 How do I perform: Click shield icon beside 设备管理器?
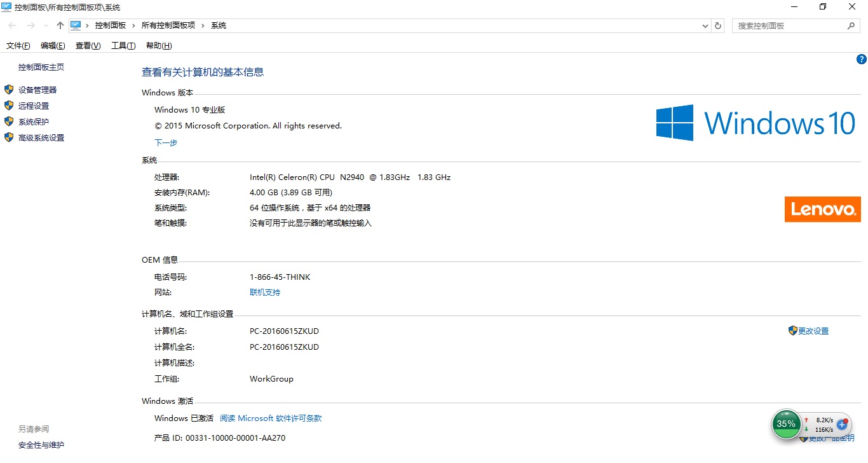[x=9, y=90]
